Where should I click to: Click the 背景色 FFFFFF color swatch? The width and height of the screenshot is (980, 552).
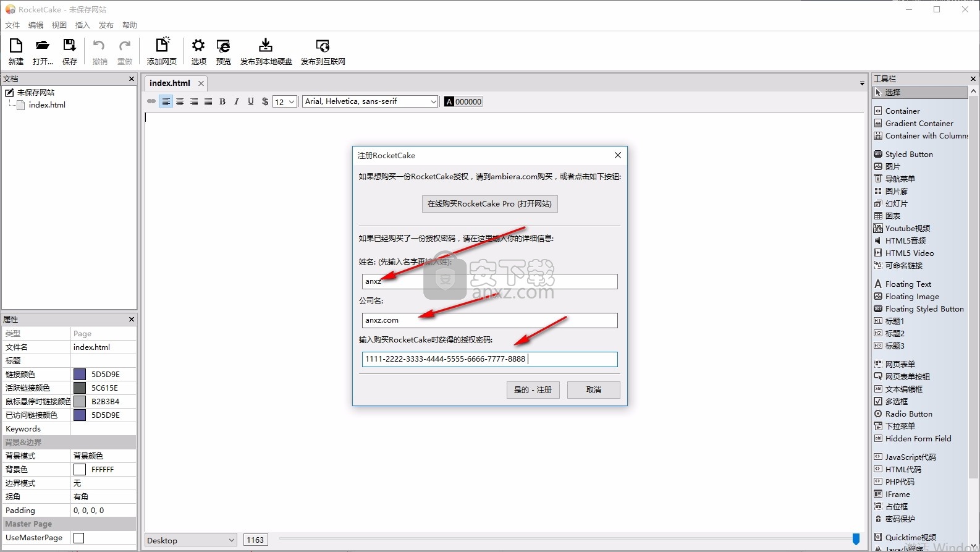(x=80, y=469)
